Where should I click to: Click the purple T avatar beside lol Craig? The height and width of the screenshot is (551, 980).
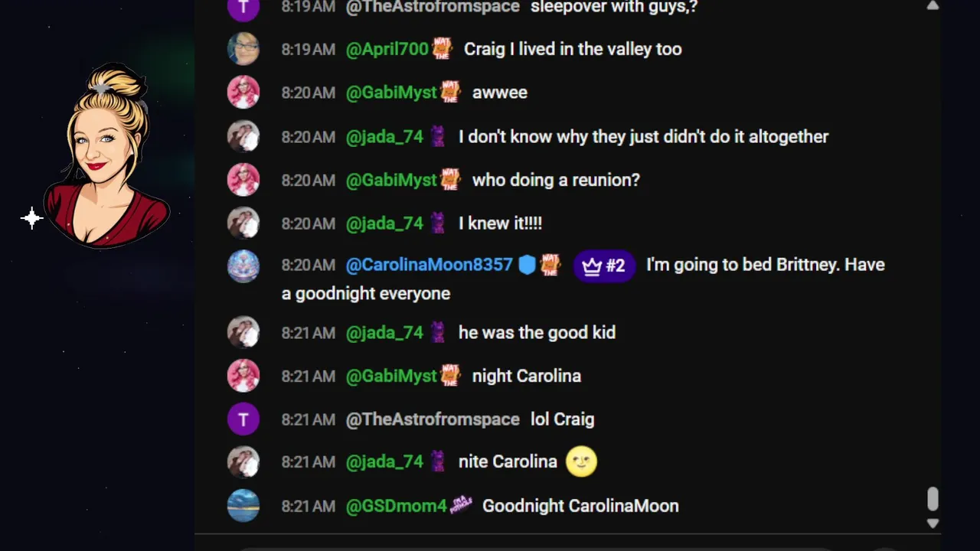click(x=243, y=419)
